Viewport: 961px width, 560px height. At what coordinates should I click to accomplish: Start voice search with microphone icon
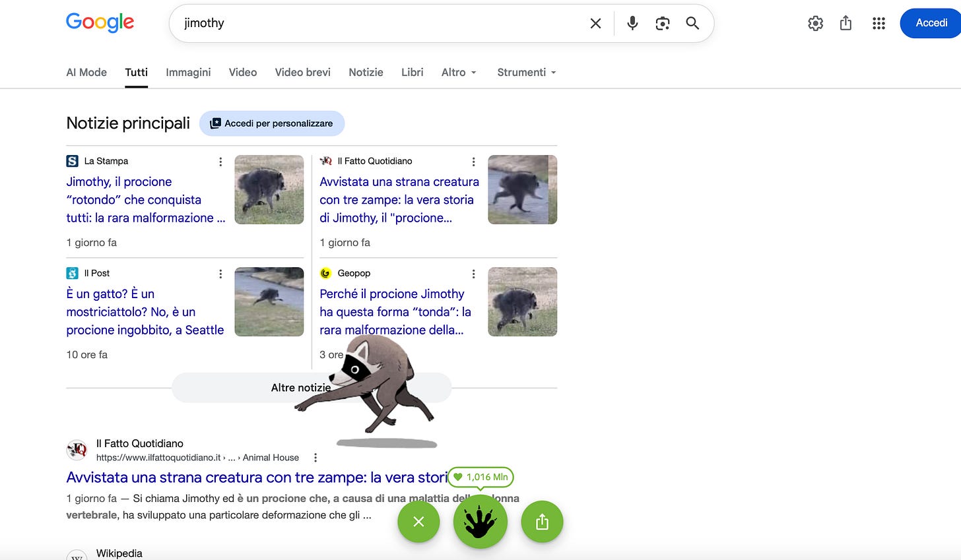[x=632, y=23]
